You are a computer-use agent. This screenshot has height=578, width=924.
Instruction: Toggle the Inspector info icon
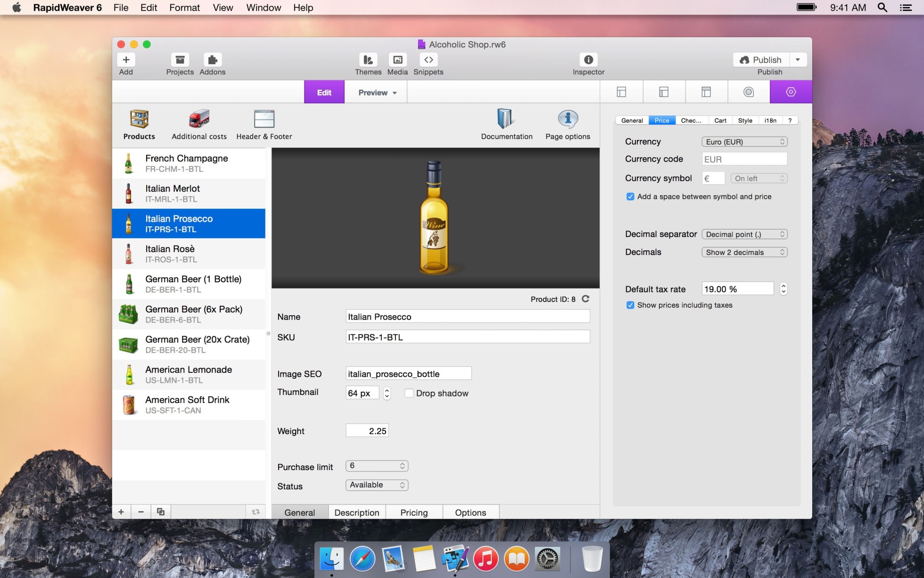pyautogui.click(x=588, y=60)
